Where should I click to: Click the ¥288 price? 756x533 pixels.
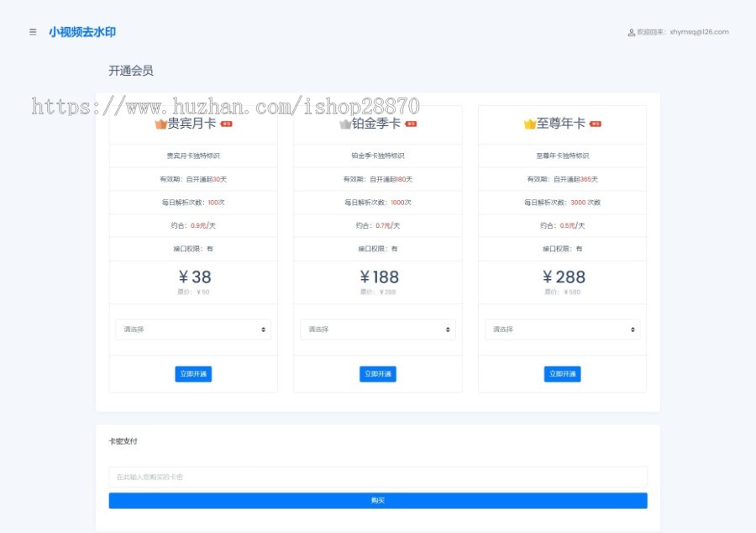564,277
